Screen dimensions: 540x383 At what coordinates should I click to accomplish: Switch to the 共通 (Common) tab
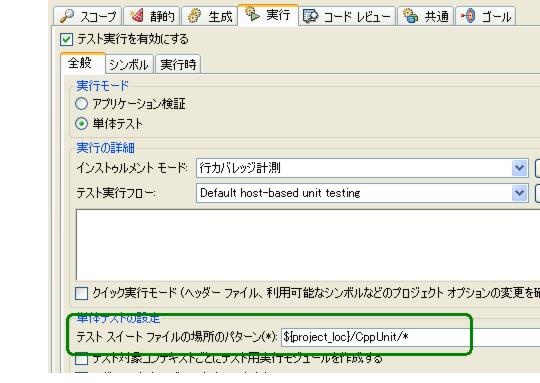(426, 16)
